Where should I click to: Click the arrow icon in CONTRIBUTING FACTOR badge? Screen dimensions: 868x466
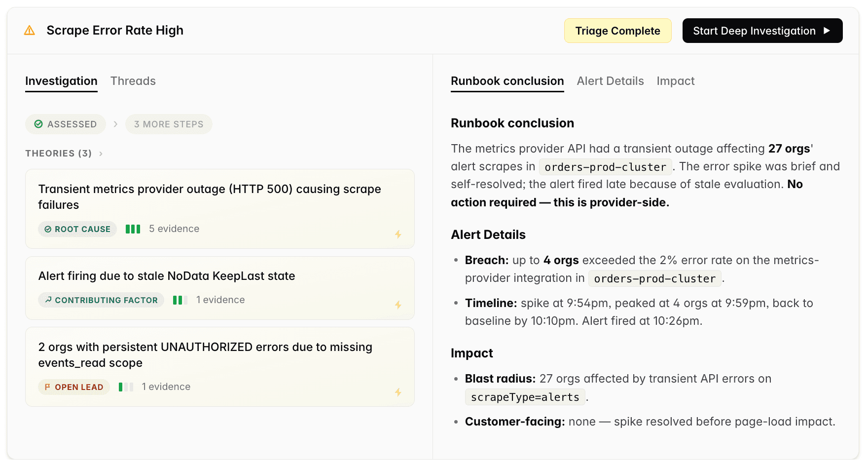tap(48, 300)
